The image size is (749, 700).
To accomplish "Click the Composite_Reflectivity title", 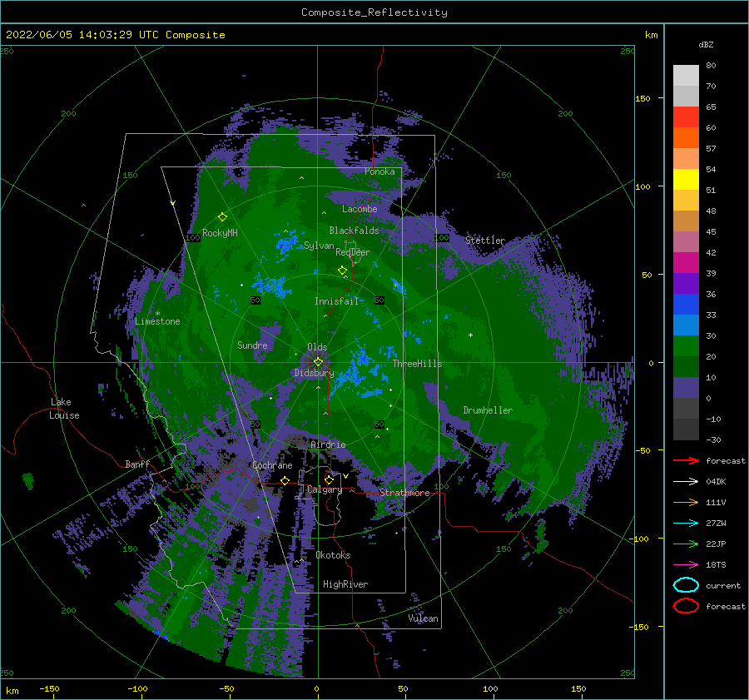I will click(x=374, y=12).
